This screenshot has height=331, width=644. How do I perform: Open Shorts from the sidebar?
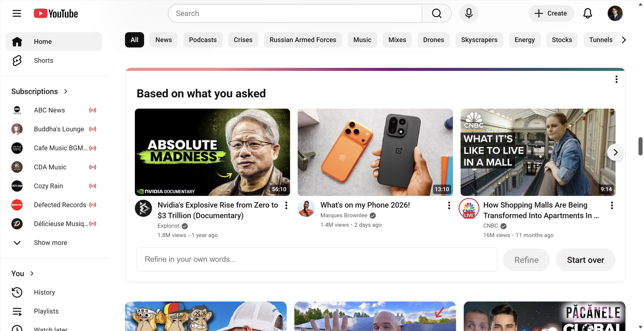pyautogui.click(x=43, y=60)
